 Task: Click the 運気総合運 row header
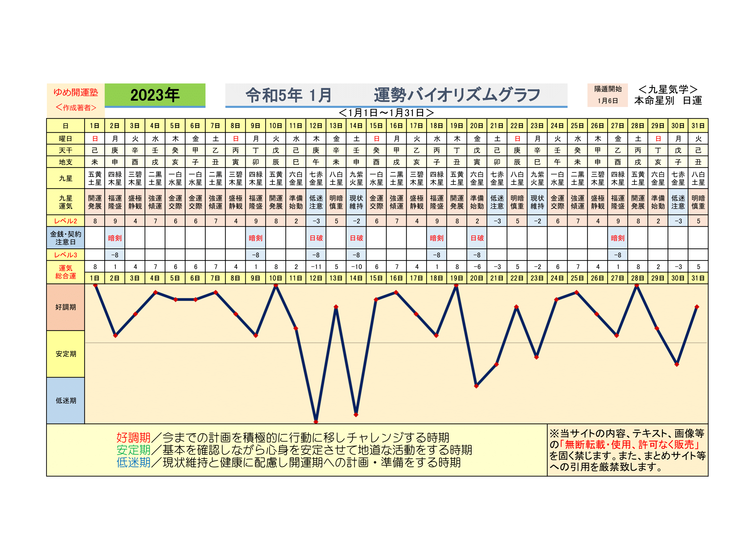point(66,272)
